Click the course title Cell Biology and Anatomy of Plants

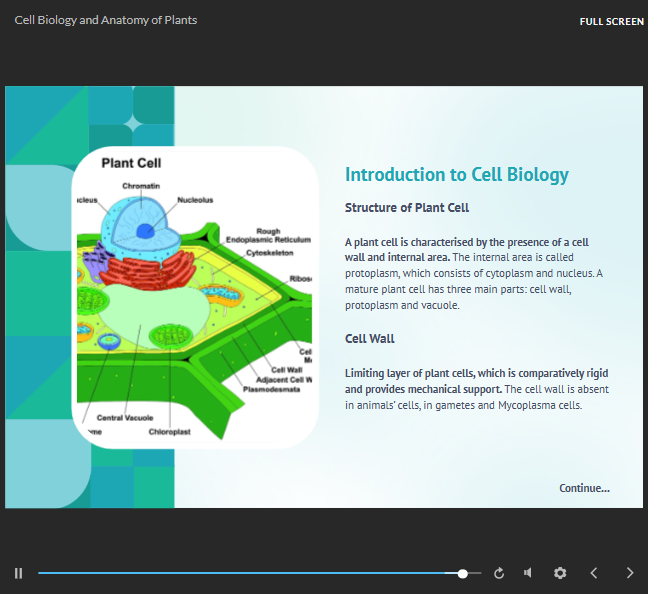point(106,20)
